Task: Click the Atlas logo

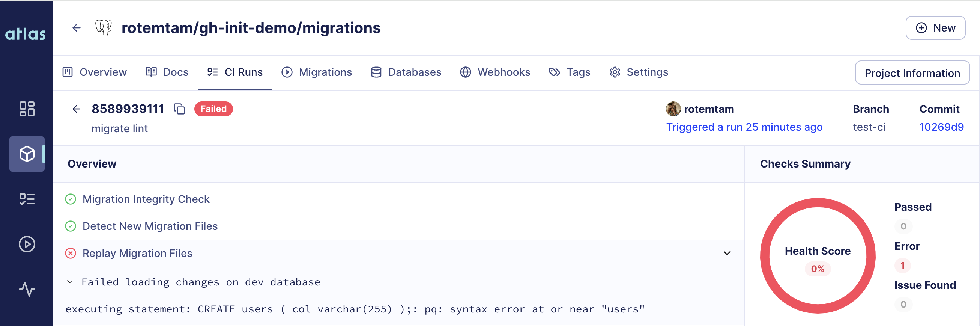Action: (x=25, y=34)
